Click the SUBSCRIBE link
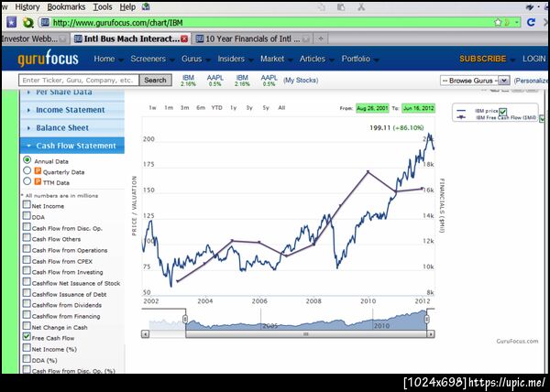550x392 pixels. coord(483,59)
